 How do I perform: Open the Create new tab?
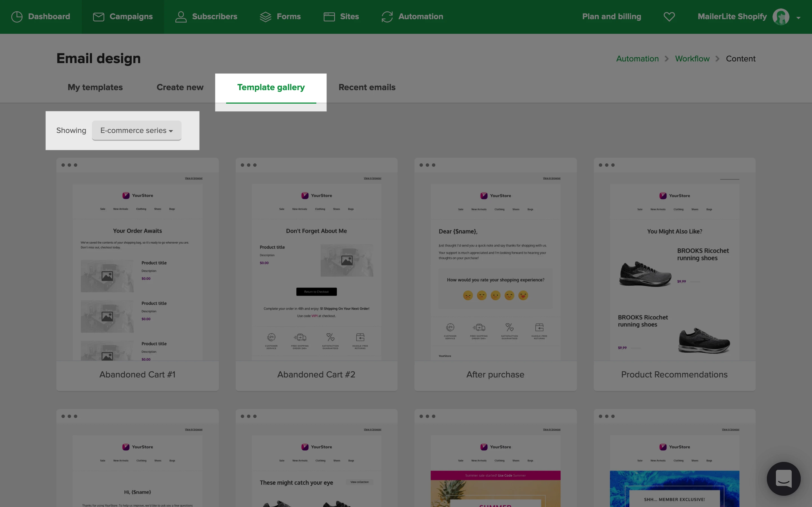pyautogui.click(x=180, y=87)
